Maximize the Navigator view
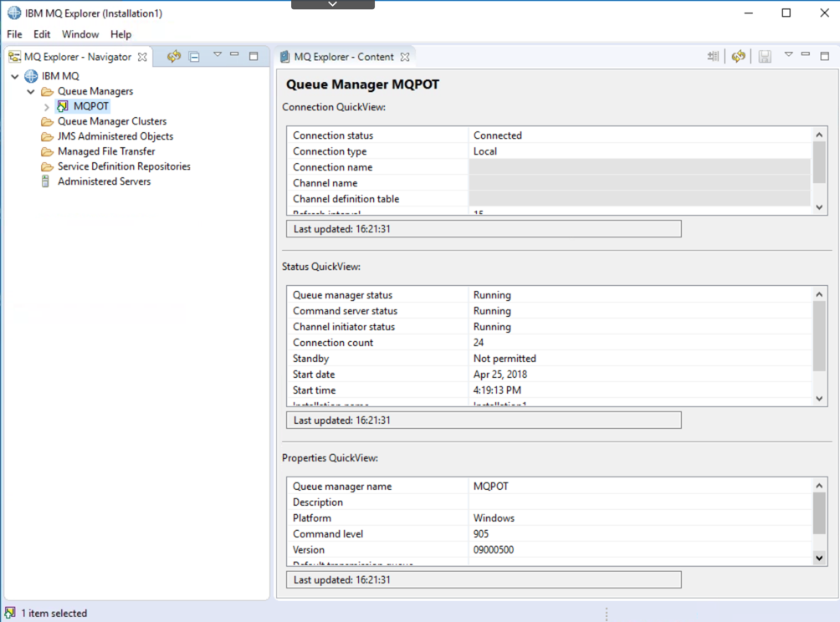The height and width of the screenshot is (622, 840). [254, 56]
